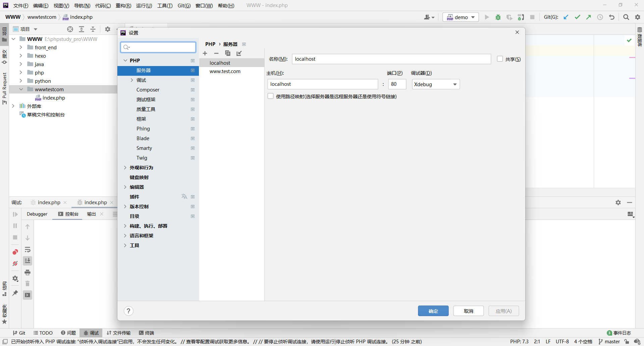Viewport: 644px width, 346px height.
Task: Click collapse all icon in project panel
Action: 93,29
